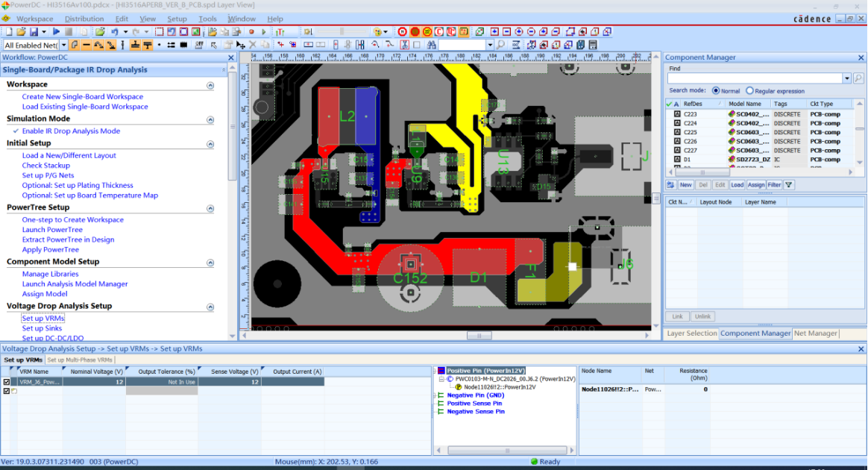Click the Assign button in Component Manager

pyautogui.click(x=755, y=185)
